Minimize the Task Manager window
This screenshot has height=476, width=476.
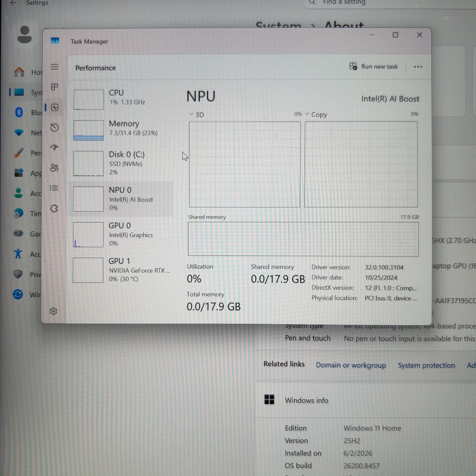372,35
